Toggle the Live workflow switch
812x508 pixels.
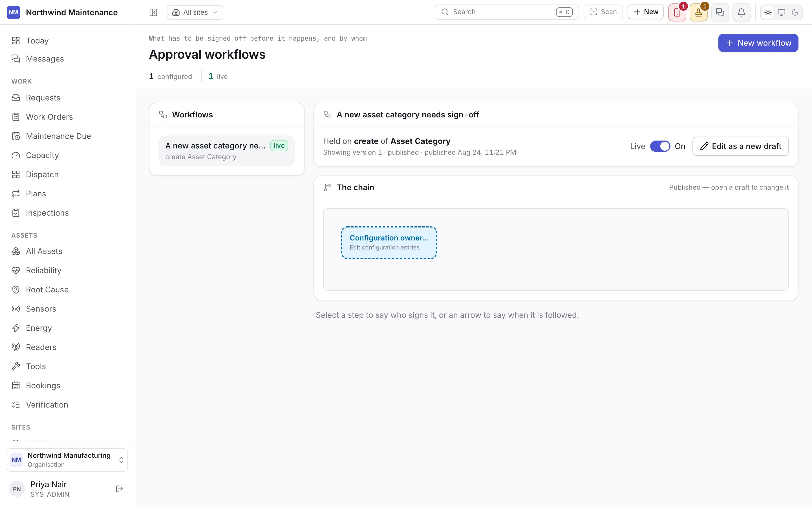click(x=660, y=146)
